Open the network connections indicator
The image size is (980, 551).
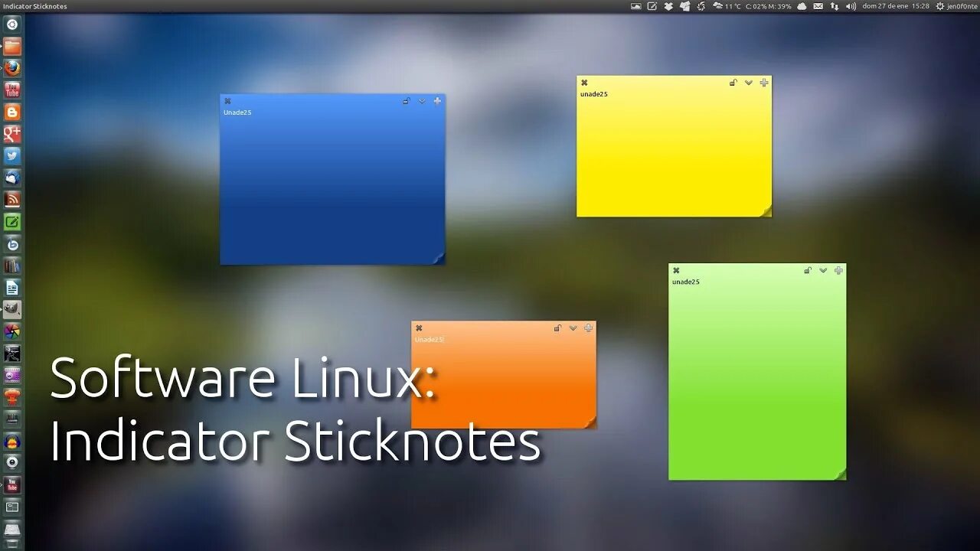835,6
